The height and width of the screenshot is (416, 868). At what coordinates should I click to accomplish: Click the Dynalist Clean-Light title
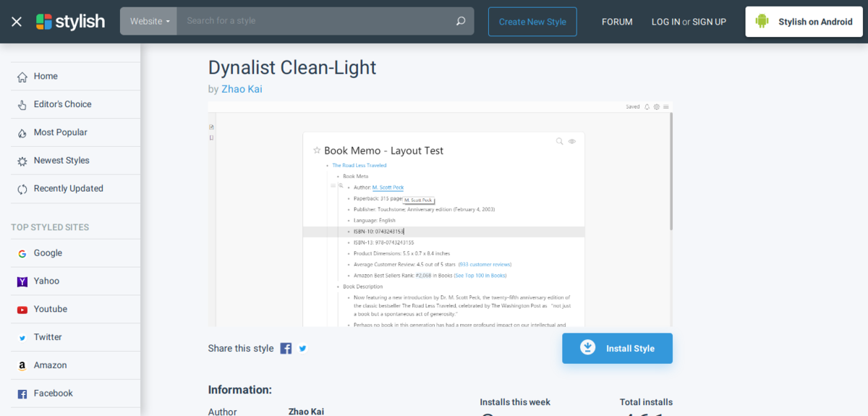point(292,67)
